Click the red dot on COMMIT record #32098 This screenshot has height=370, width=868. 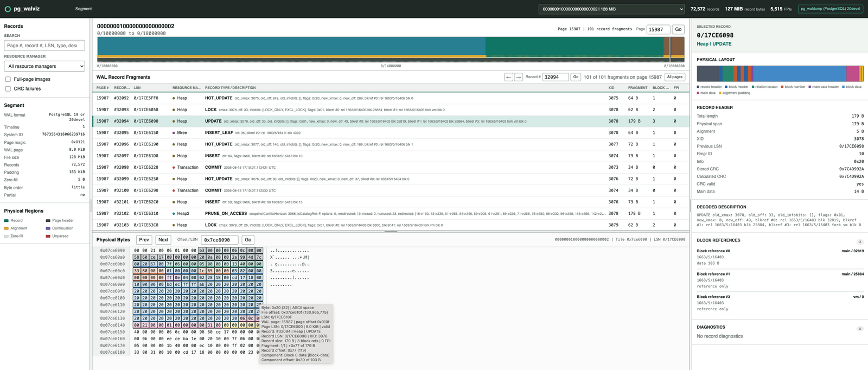[174, 167]
